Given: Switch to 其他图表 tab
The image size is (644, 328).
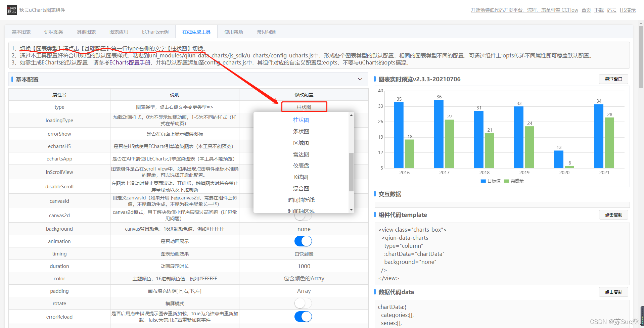Looking at the screenshot, I should coord(86,32).
